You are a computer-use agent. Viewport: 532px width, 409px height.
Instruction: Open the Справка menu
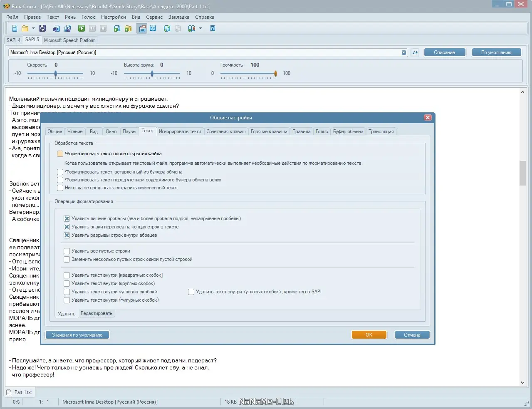(x=205, y=17)
